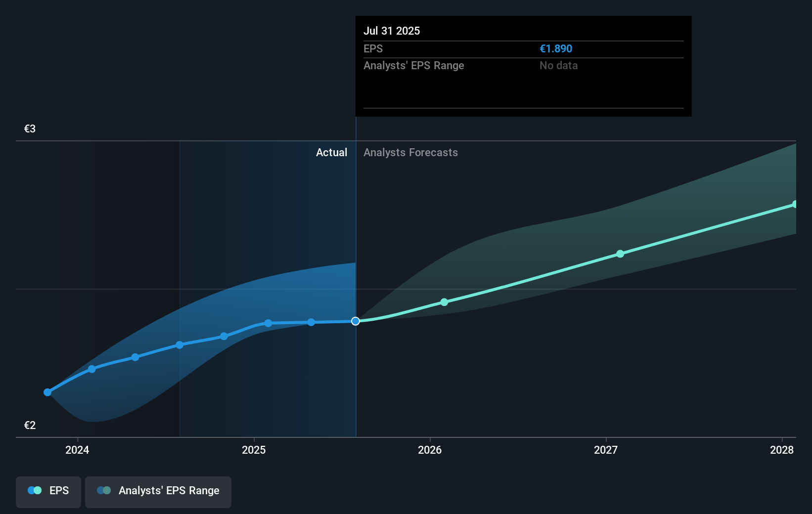Select the first blue EPS data point on the left
The height and width of the screenshot is (514, 812).
click(47, 392)
